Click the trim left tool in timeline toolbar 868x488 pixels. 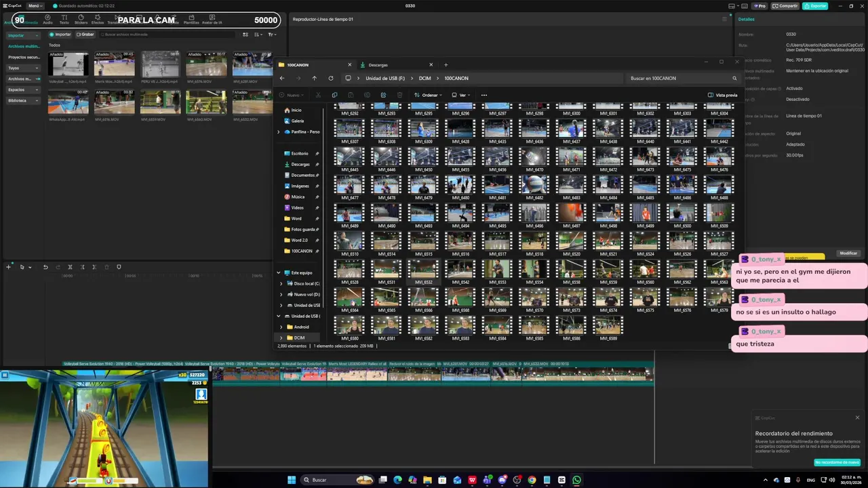tap(82, 267)
